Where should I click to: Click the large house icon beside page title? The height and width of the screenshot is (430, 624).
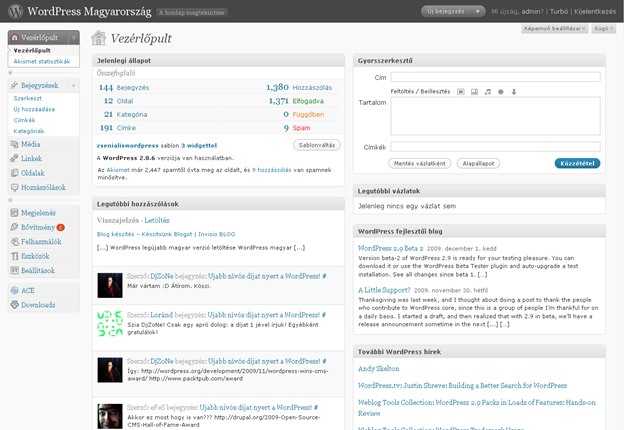click(x=98, y=38)
